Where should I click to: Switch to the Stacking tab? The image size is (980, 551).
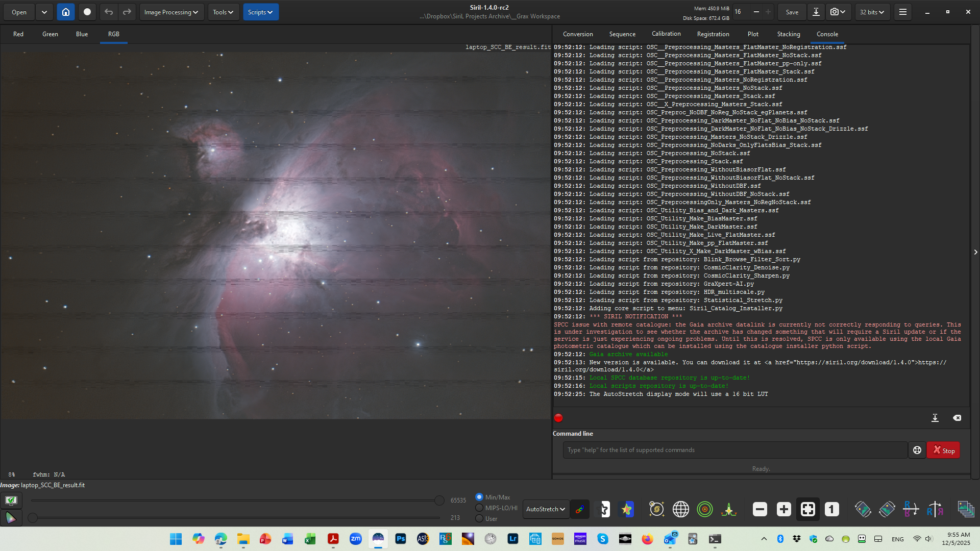(x=788, y=34)
